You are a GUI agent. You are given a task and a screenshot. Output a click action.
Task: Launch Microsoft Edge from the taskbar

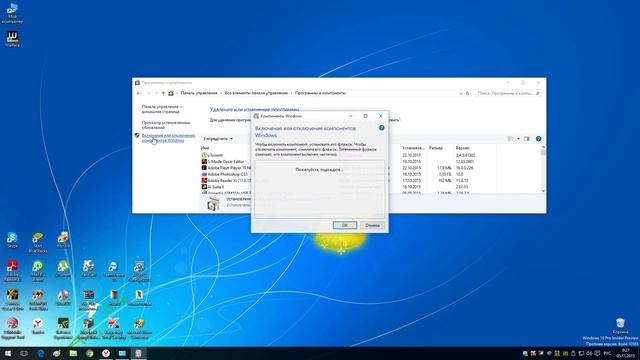point(40,353)
